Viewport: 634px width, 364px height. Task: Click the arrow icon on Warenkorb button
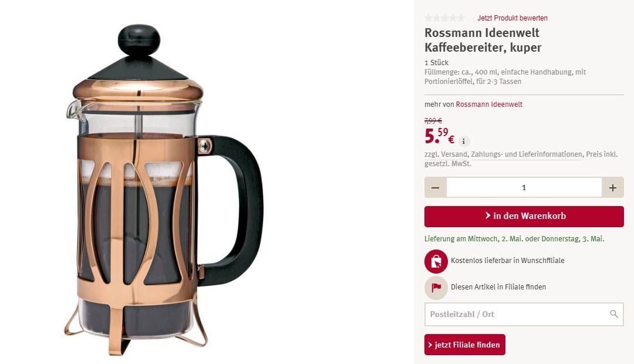point(488,215)
